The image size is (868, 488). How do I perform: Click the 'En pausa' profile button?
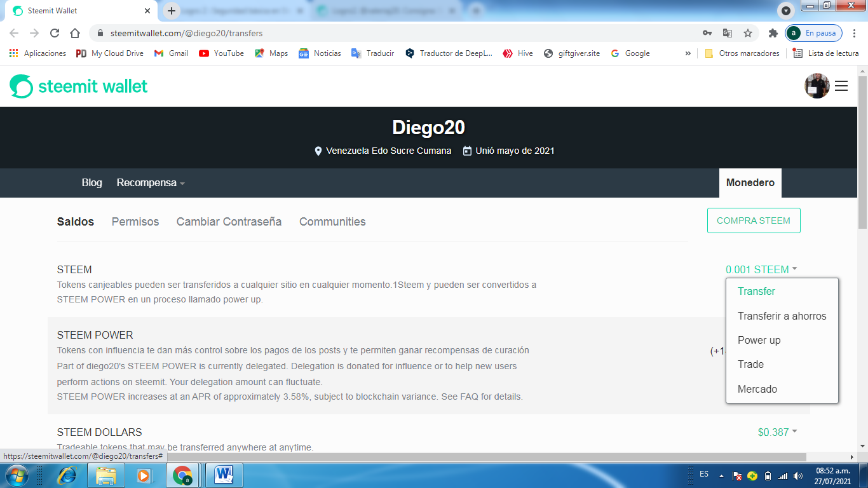(x=814, y=33)
